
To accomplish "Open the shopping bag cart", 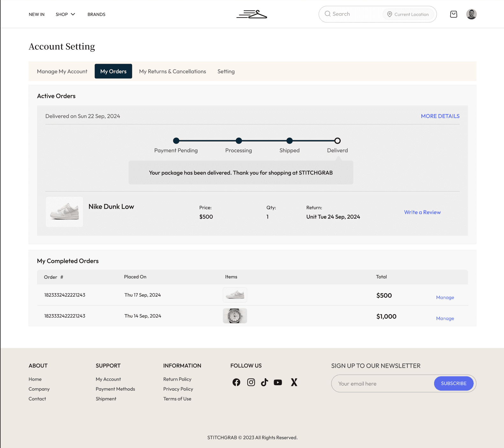I will pos(454,14).
